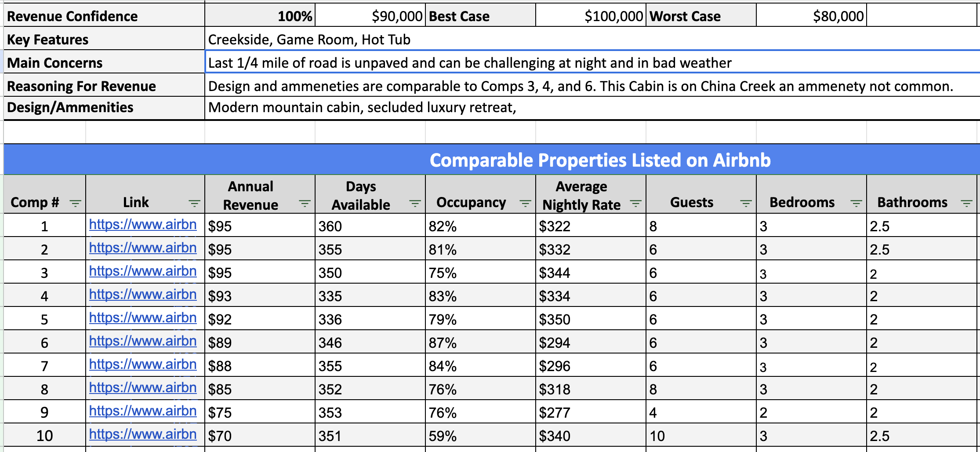
Task: Open the filter on the Comp # column
Action: 76,203
